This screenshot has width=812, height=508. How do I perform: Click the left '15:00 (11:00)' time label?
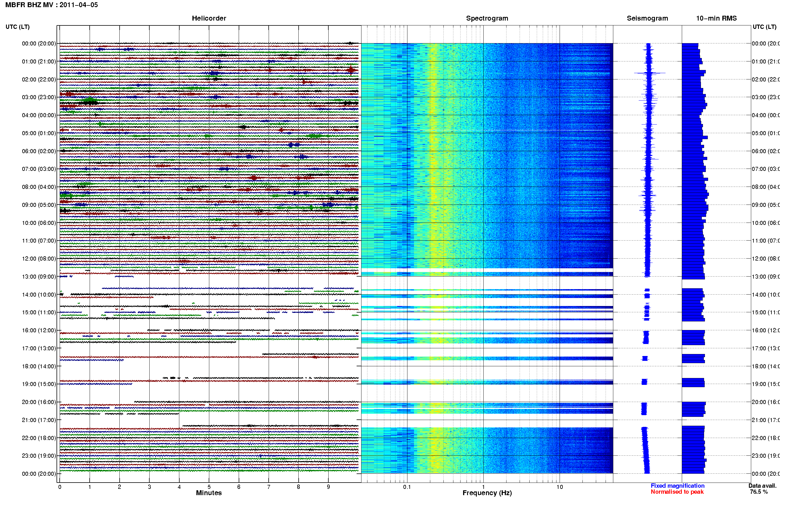click(39, 313)
